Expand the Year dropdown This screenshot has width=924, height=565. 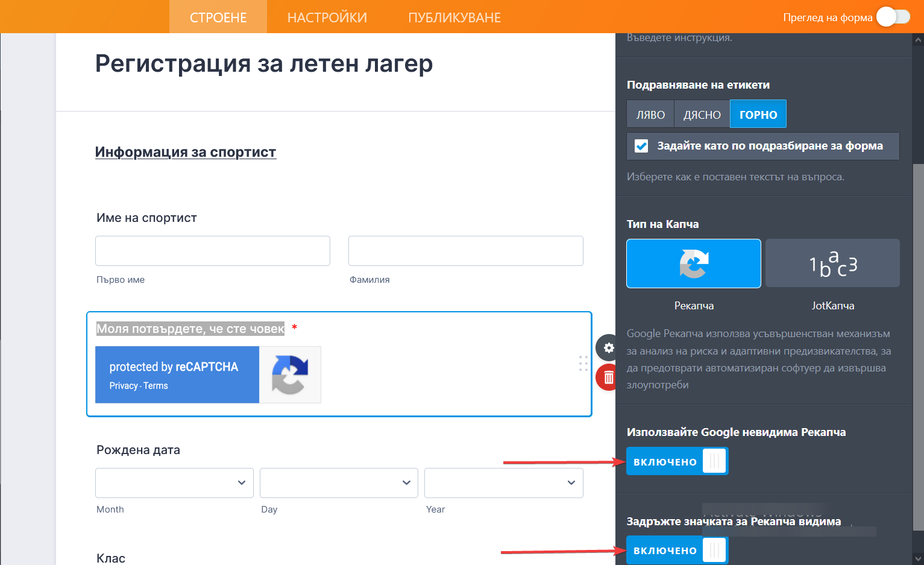tap(503, 483)
